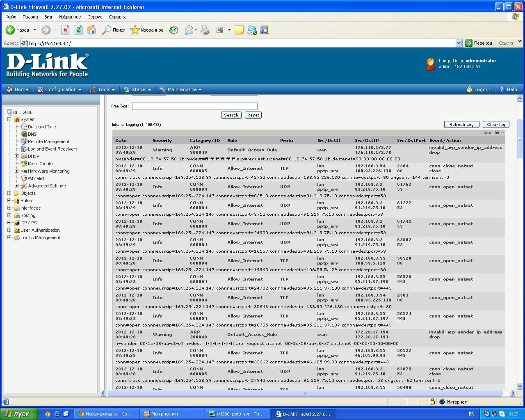Open the Maintenance menu
This screenshot has height=420, width=525.
(180, 89)
